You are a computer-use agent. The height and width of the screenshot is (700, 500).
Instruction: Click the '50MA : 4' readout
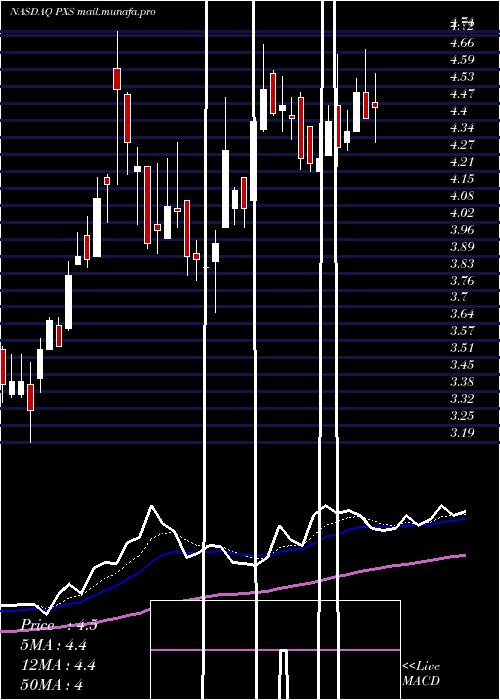click(52, 685)
